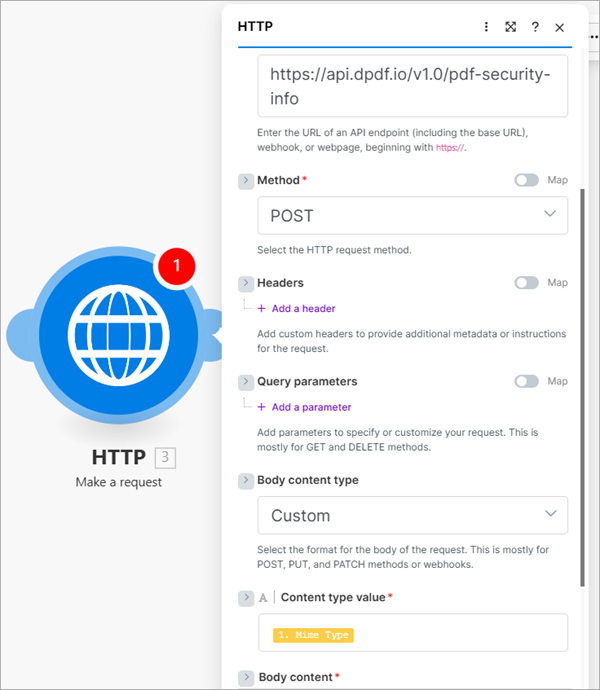Expand the HTTP panel to fullscreen
The image size is (600, 690).
pyautogui.click(x=510, y=27)
